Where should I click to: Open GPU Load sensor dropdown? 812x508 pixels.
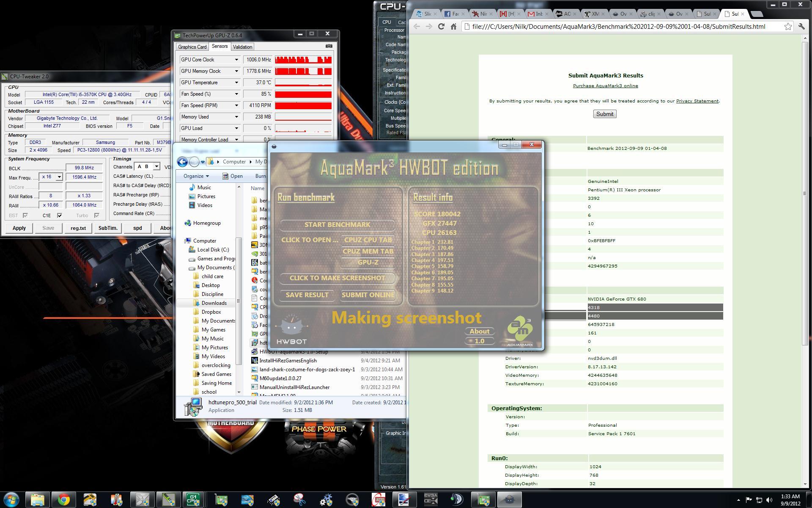[x=236, y=128]
